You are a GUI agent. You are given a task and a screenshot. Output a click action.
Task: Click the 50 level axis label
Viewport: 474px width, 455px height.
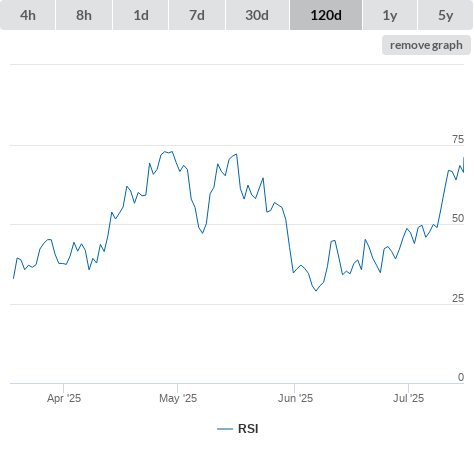click(x=458, y=218)
